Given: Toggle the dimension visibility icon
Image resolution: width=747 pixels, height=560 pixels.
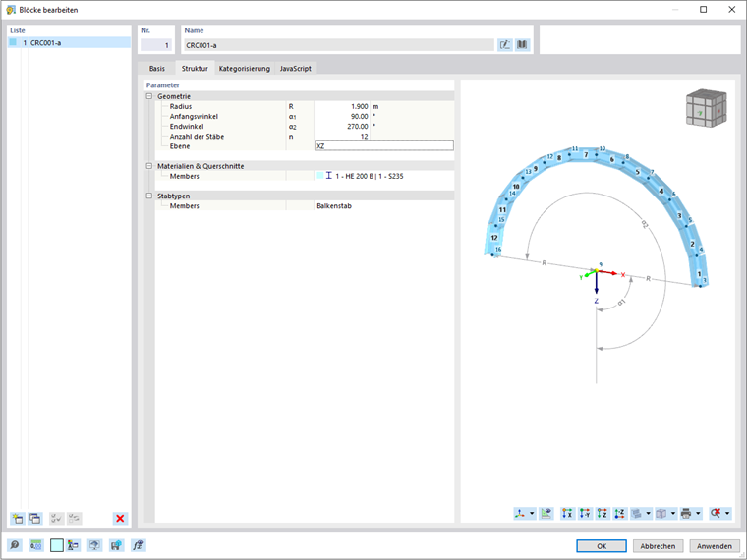Looking at the screenshot, I should pyautogui.click(x=546, y=513).
